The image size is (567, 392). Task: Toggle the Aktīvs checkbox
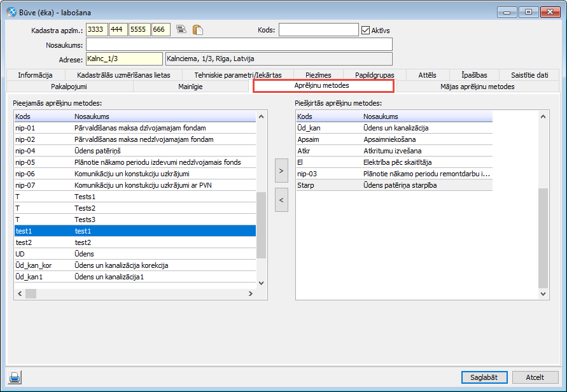tap(365, 30)
